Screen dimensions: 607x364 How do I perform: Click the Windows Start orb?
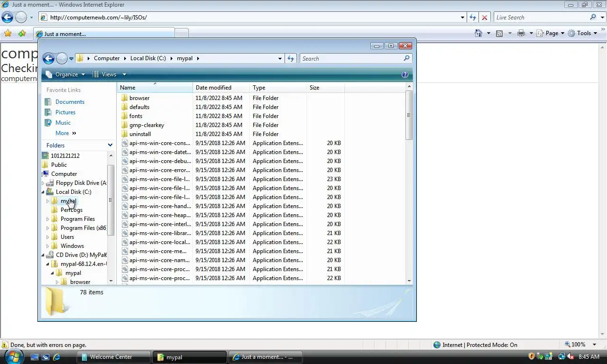tap(13, 356)
